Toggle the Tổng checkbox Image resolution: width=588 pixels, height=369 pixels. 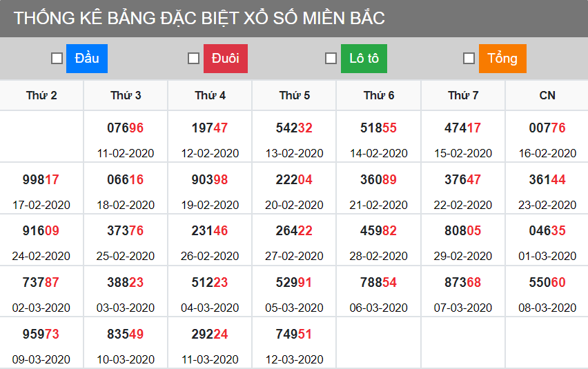469,59
